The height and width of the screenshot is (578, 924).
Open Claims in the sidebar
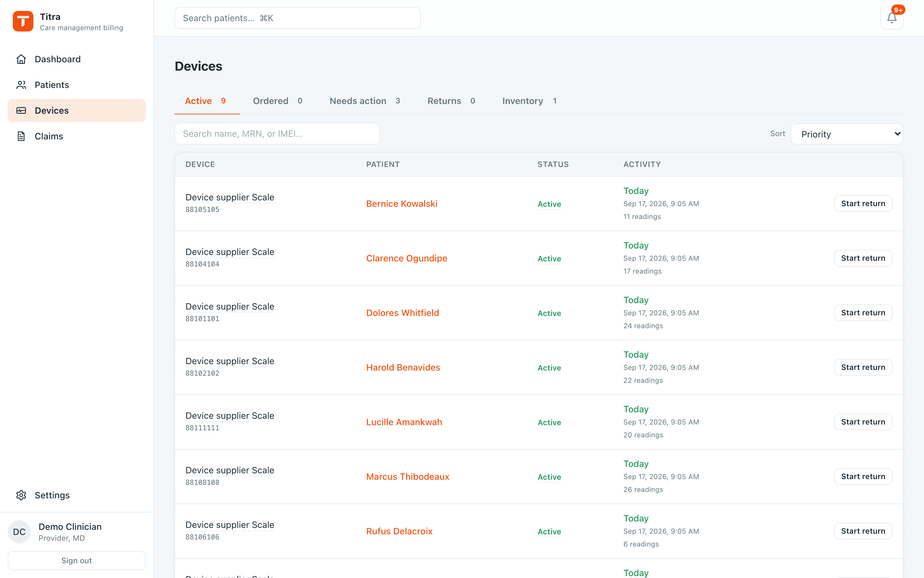(x=77, y=136)
